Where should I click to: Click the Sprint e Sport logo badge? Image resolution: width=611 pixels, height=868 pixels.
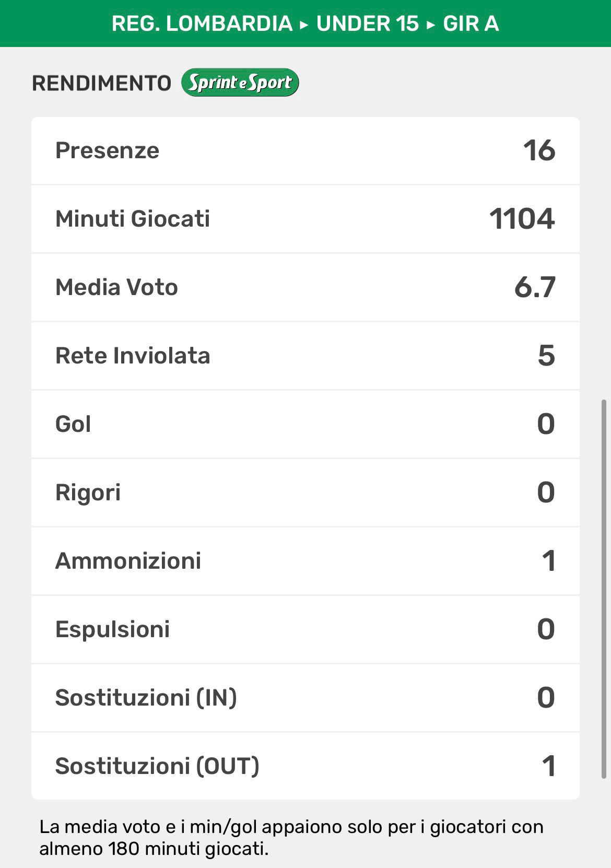[x=240, y=83]
